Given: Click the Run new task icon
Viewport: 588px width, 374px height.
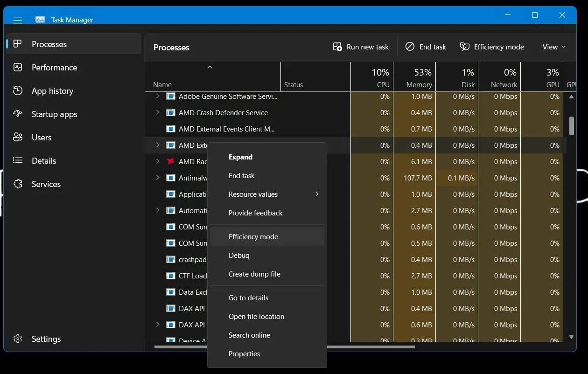Looking at the screenshot, I should [x=337, y=47].
